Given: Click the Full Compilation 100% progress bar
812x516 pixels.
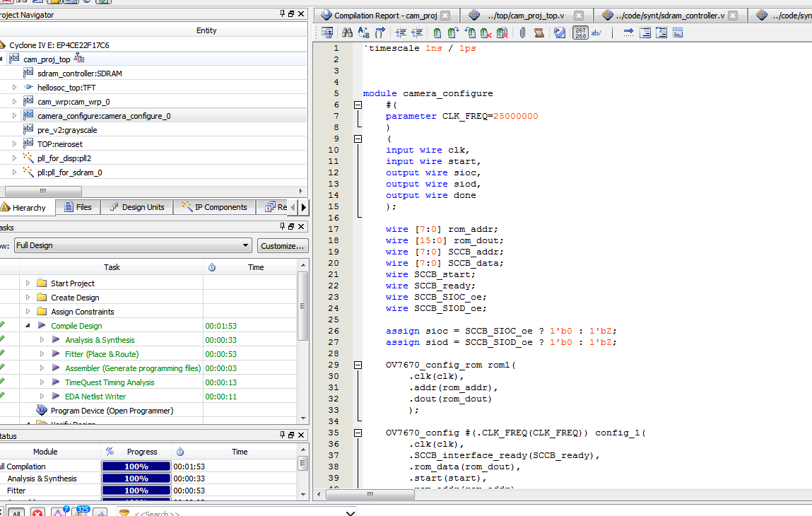Looking at the screenshot, I should click(x=136, y=467).
